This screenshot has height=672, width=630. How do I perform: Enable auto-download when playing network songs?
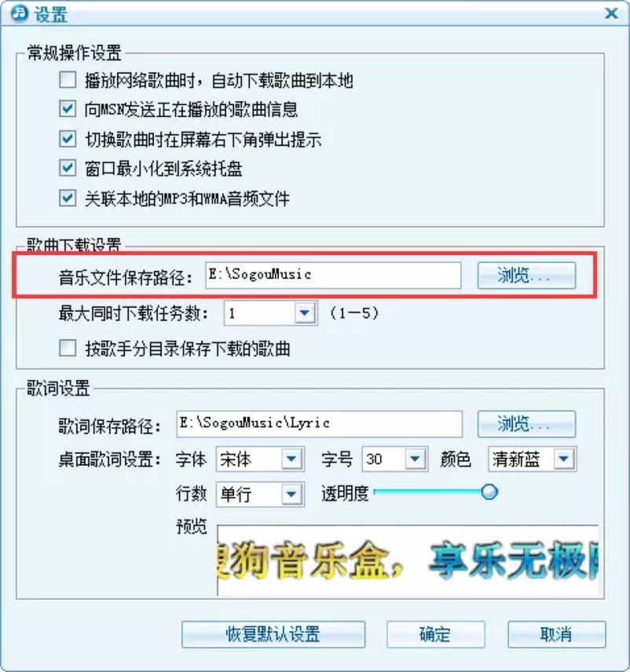[x=68, y=80]
